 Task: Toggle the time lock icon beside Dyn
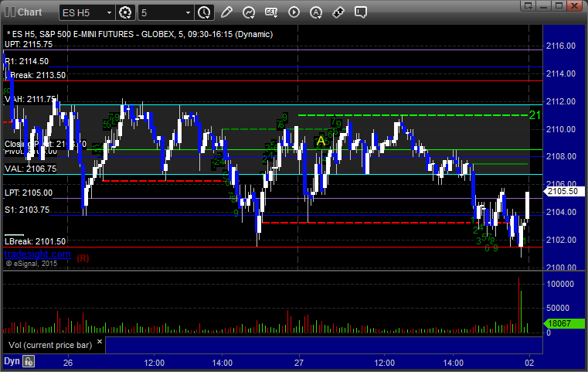29,361
